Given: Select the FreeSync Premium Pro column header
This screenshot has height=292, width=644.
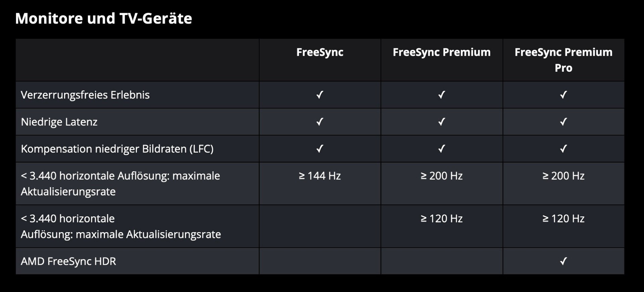Looking at the screenshot, I should 563,60.
